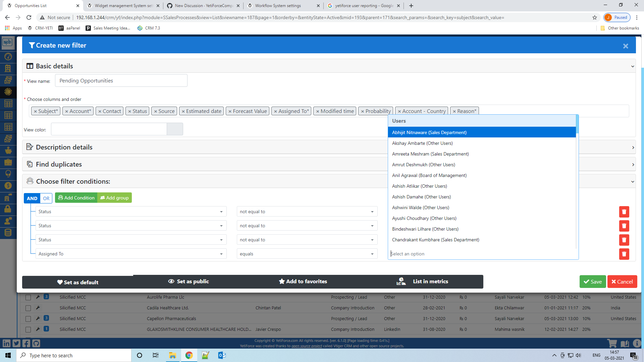The height and width of the screenshot is (362, 644).
Task: Remove the Subject column tag
Action: [35, 111]
